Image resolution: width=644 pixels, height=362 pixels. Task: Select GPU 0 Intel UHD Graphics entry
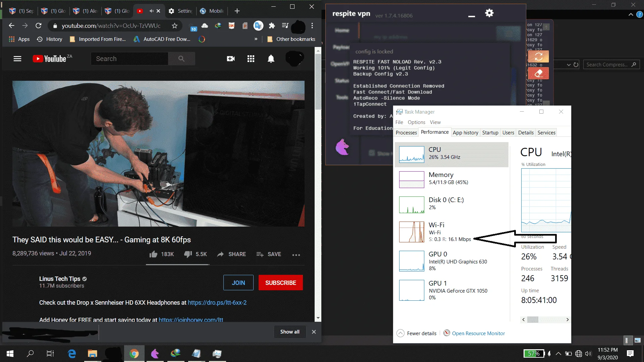pyautogui.click(x=451, y=261)
